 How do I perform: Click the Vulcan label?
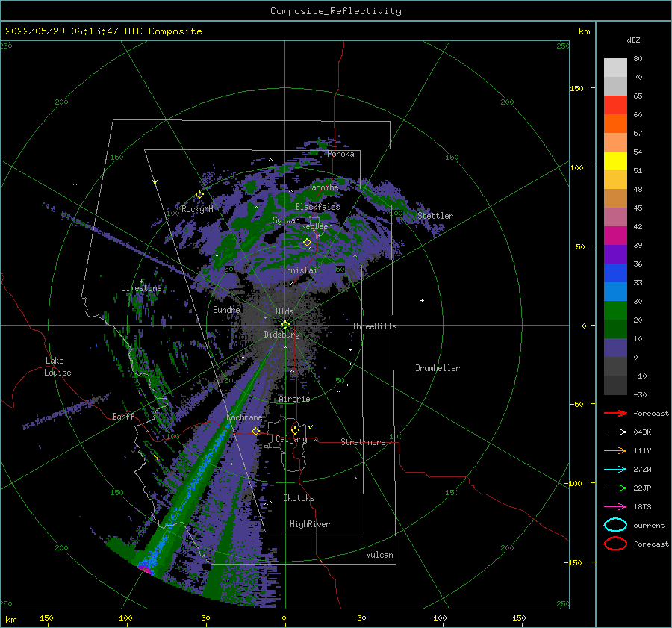379,555
